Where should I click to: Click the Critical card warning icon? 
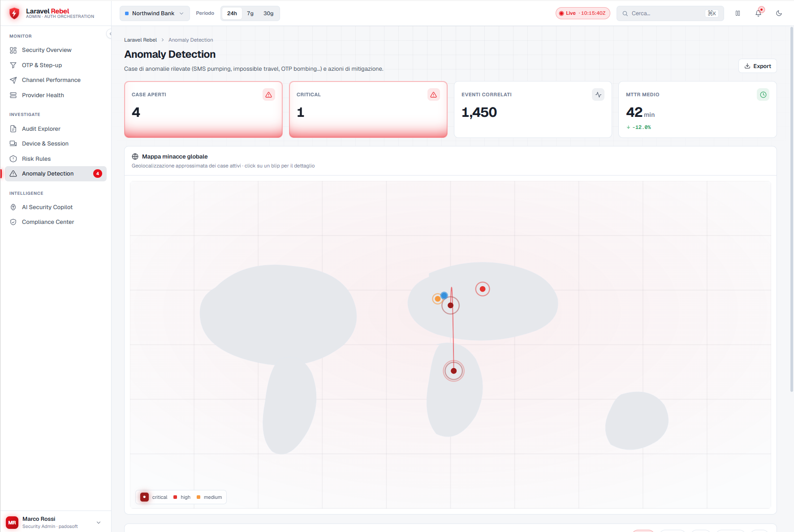tap(434, 94)
